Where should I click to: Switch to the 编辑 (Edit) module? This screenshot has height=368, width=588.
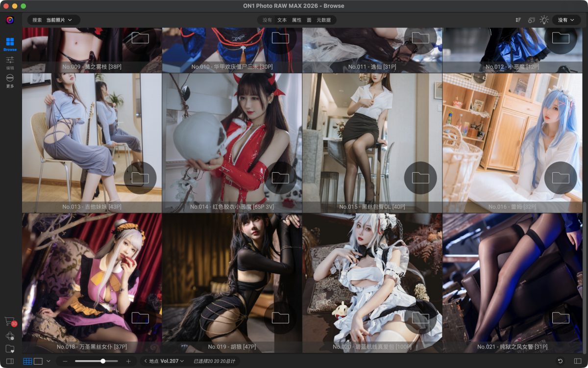click(10, 62)
